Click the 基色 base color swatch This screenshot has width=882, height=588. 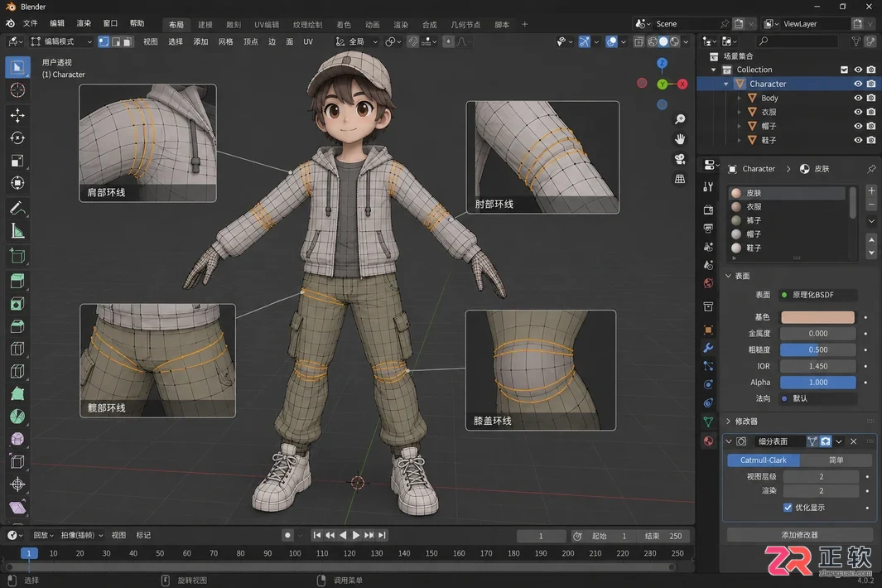pyautogui.click(x=817, y=317)
